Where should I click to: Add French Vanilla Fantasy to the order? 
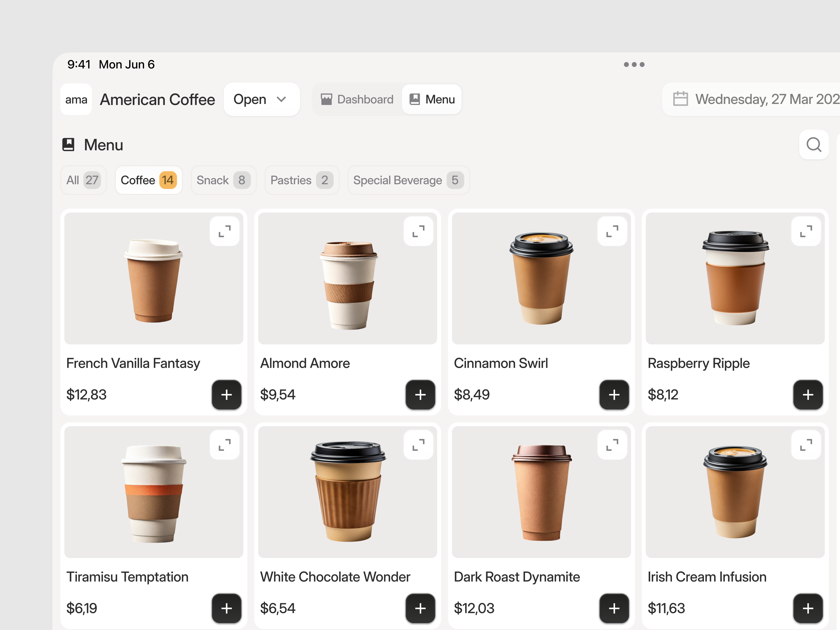click(x=226, y=395)
